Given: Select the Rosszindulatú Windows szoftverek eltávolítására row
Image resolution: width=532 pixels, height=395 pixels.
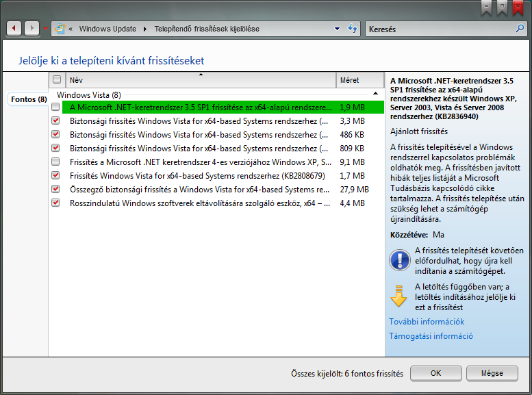Looking at the screenshot, I should tap(223, 203).
